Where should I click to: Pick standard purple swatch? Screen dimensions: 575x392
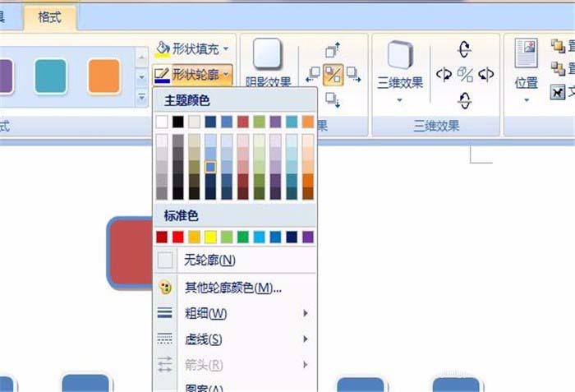tap(308, 238)
